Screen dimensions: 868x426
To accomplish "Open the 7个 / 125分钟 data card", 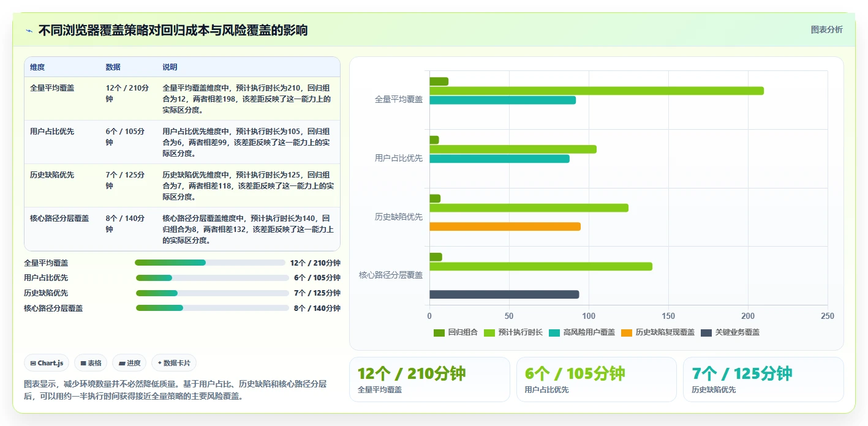I will pos(763,379).
